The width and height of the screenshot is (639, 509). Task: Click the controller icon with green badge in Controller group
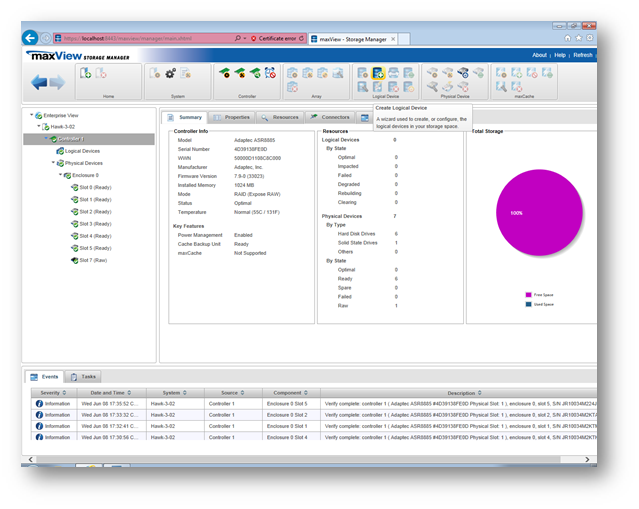click(255, 73)
